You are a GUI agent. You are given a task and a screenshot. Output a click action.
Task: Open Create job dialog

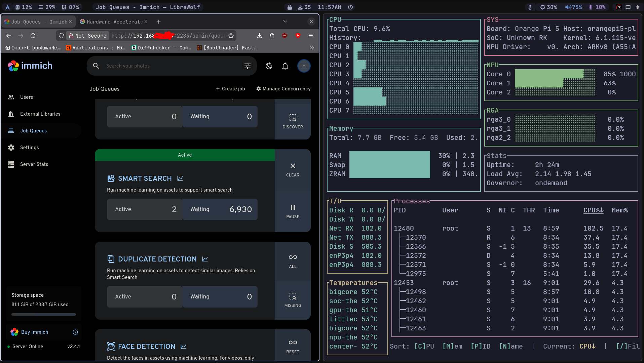click(x=230, y=89)
